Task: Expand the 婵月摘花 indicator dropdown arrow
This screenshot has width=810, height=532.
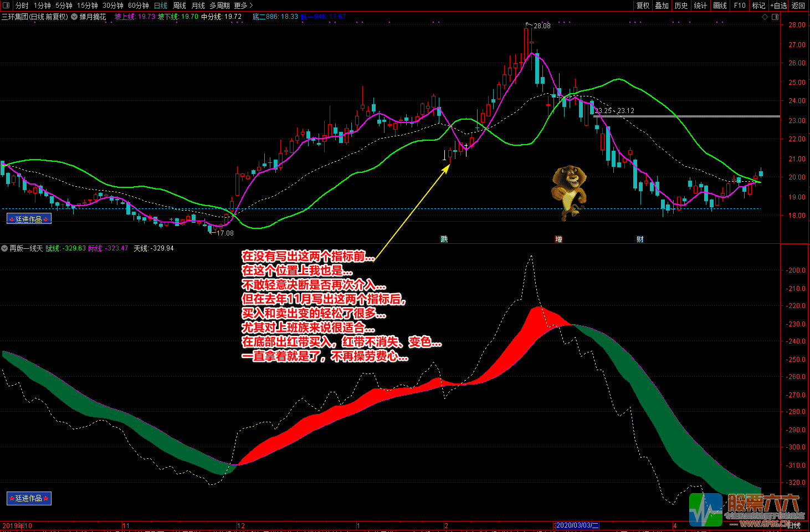Action: point(74,17)
